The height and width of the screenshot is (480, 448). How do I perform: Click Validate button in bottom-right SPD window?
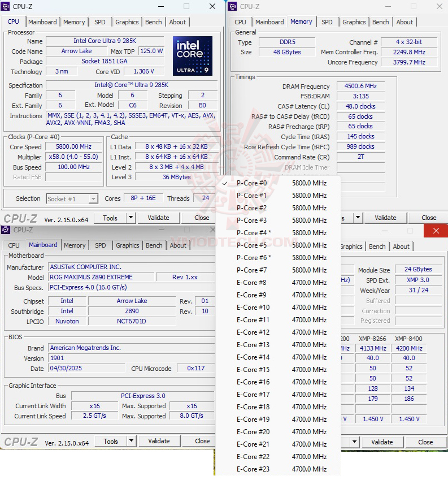coord(382,442)
